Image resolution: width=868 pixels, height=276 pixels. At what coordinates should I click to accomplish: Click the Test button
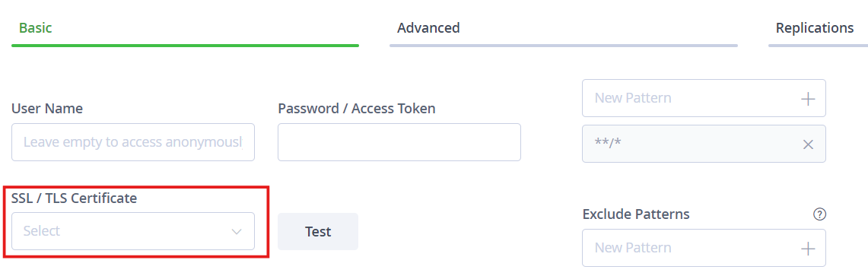318,231
